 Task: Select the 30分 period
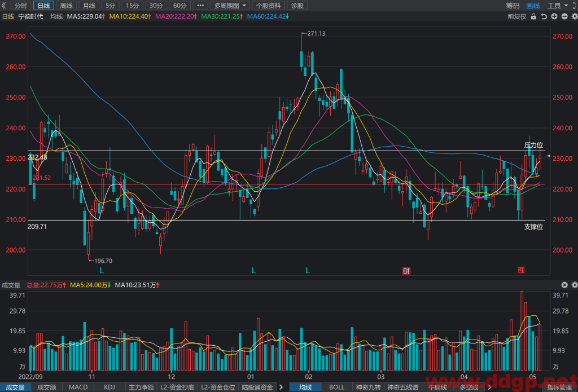(x=156, y=6)
